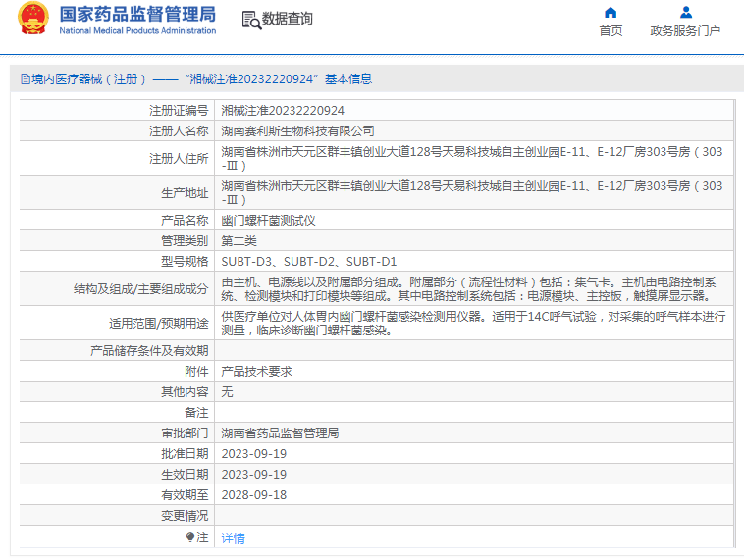Click the 有效期至 row label
Screen dimensions: 744x560
[186, 495]
